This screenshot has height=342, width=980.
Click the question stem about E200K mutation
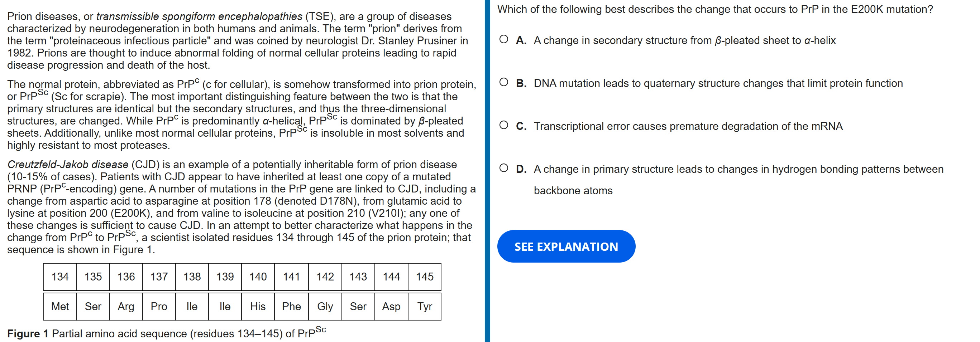[x=714, y=9]
